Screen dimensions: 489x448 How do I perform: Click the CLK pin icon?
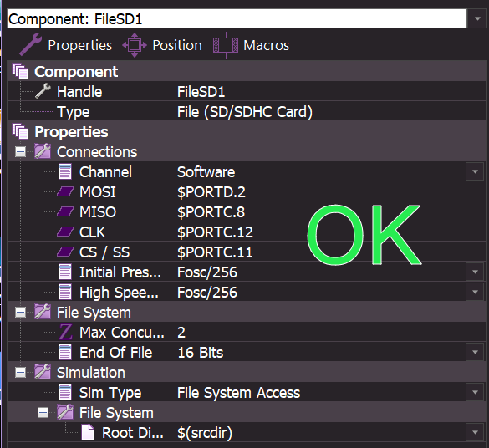pyautogui.click(x=65, y=232)
